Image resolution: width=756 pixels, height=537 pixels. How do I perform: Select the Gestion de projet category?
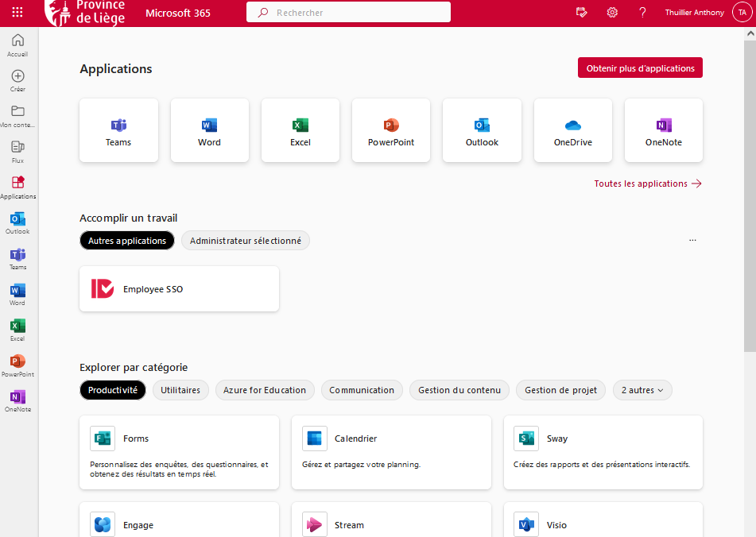[x=560, y=390]
